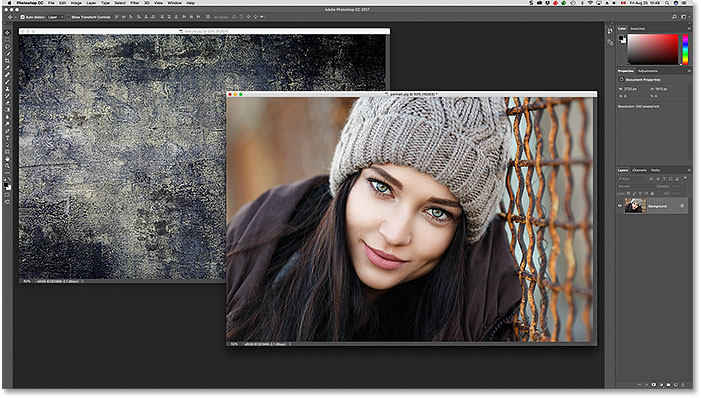Viewport: 701px width, 398px height.
Task: Open the blend mode Normal dropdown
Action: tap(636, 186)
